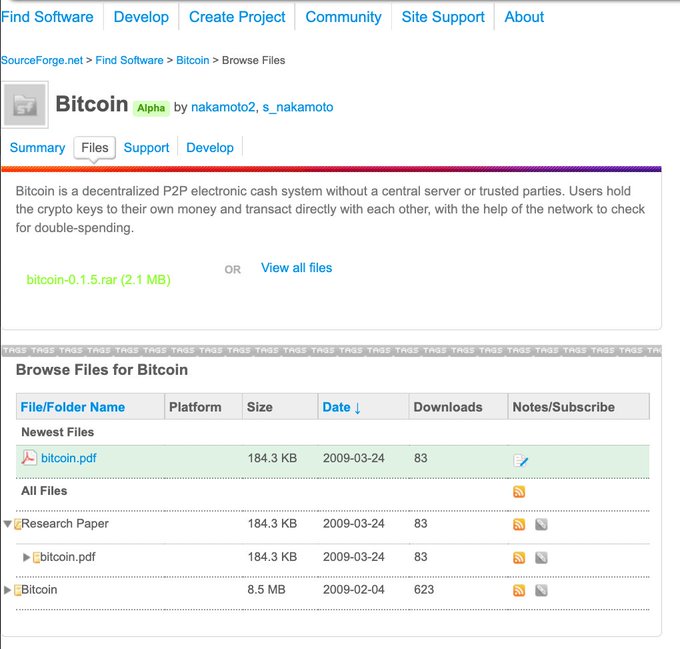The image size is (680, 649).
Task: Click gray notes icon in nested bitcoin.pdf row
Action: [541, 558]
